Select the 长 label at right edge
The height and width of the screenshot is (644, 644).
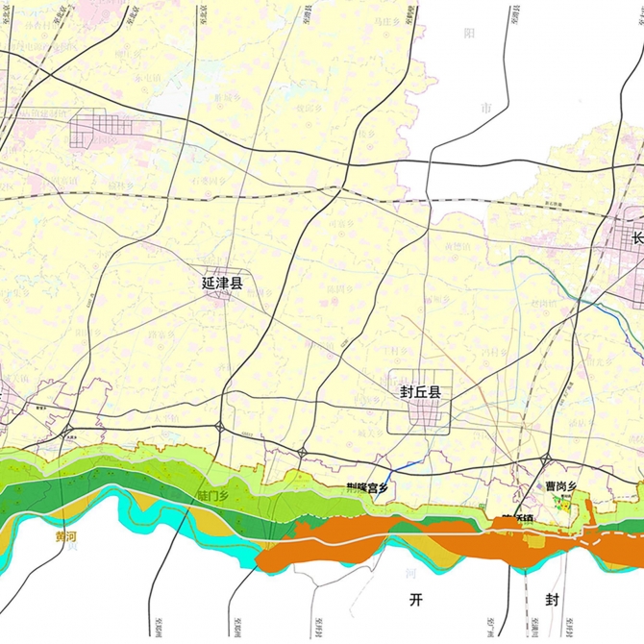tap(636, 239)
